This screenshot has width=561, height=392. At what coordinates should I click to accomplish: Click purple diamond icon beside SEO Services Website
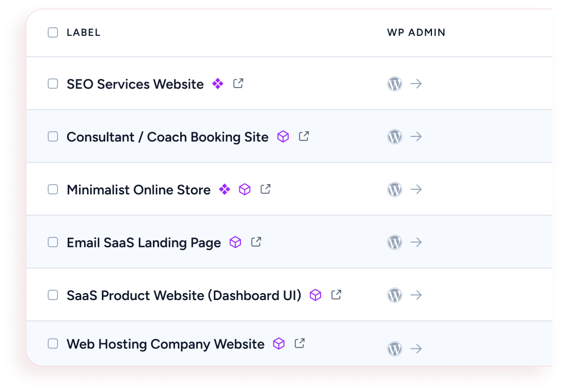(218, 84)
